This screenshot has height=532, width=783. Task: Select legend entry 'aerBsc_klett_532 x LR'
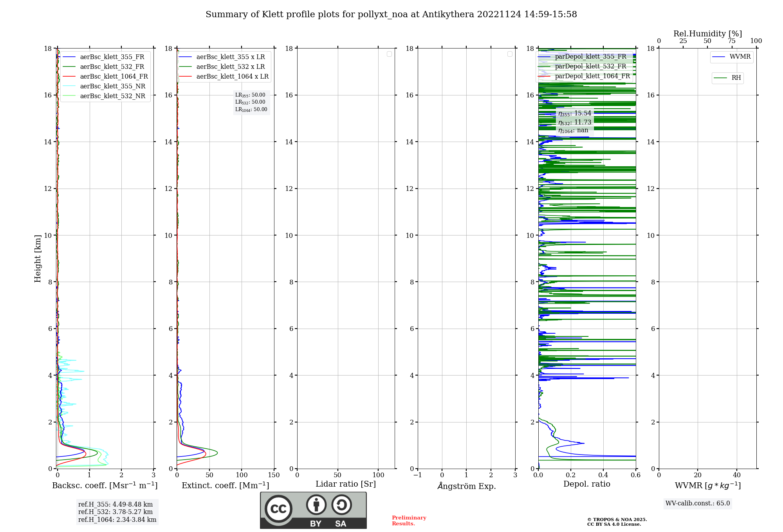coord(222,66)
